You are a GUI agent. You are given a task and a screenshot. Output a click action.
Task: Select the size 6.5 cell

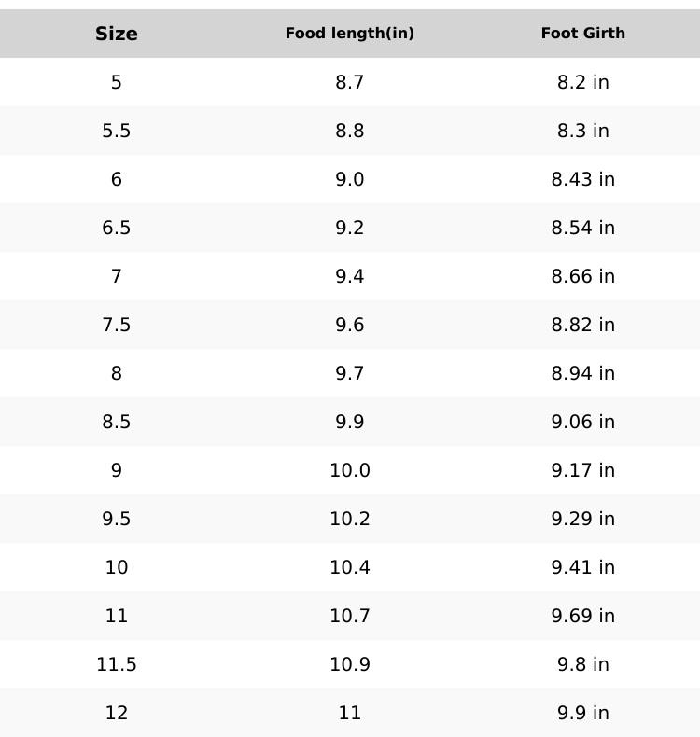(x=117, y=228)
